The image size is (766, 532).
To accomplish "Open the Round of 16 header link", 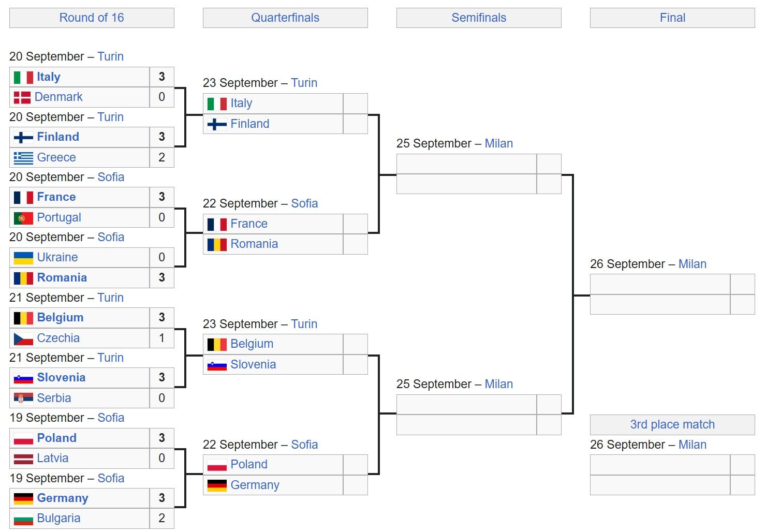I will (x=92, y=18).
